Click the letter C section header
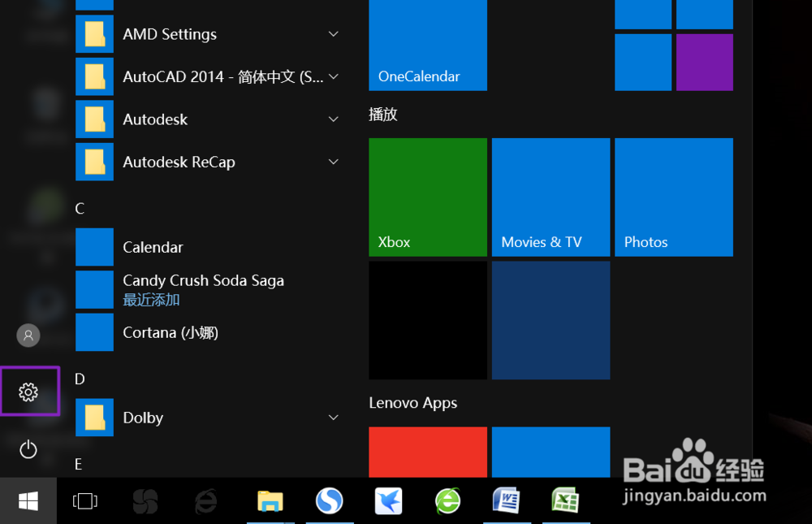Screen dimensions: 812x524 tap(80, 208)
